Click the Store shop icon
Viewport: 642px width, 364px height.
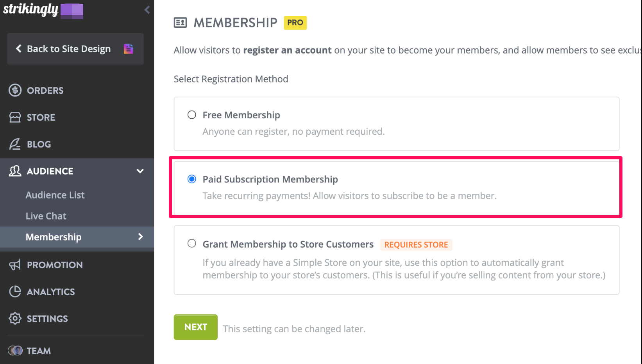pos(15,117)
